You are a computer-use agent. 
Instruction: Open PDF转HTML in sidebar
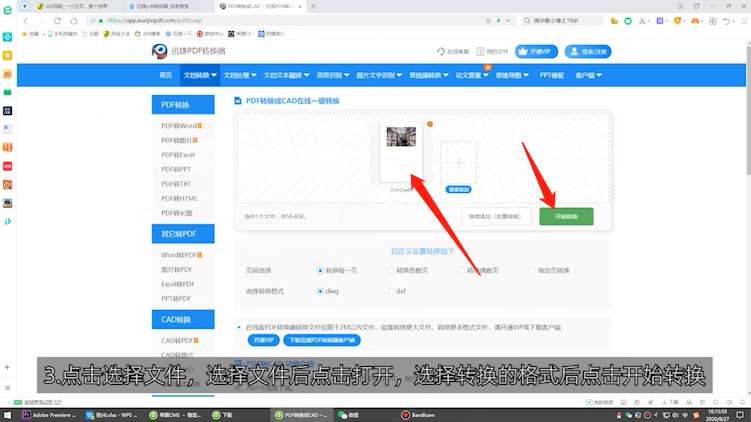point(179,198)
